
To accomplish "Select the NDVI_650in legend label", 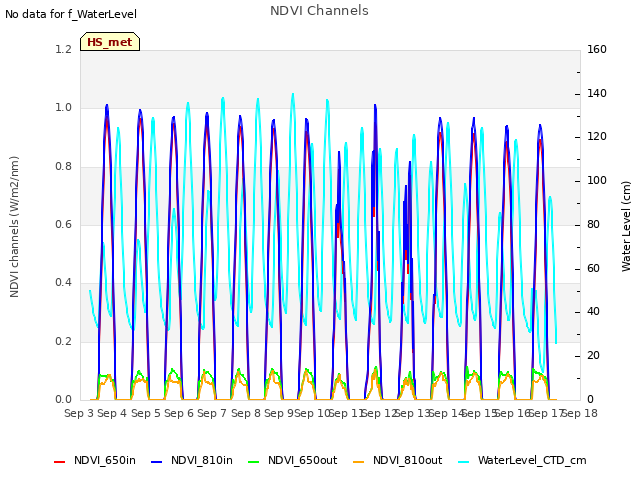I will pos(104,460).
